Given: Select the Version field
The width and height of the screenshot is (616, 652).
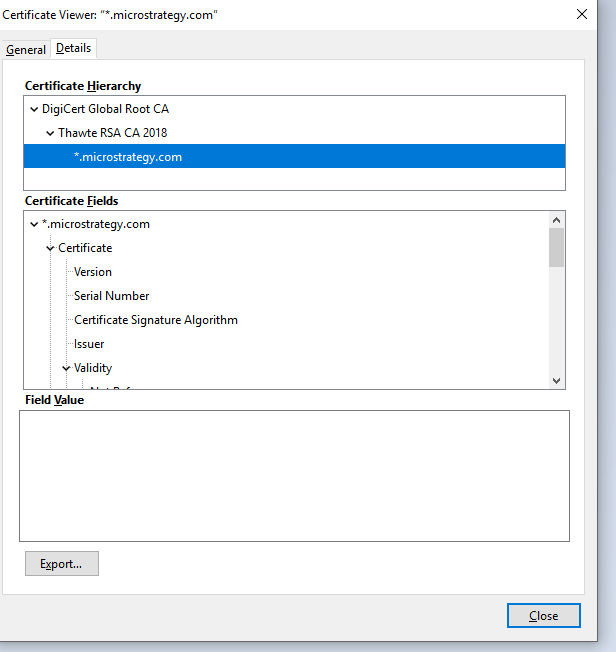Looking at the screenshot, I should click(93, 272).
